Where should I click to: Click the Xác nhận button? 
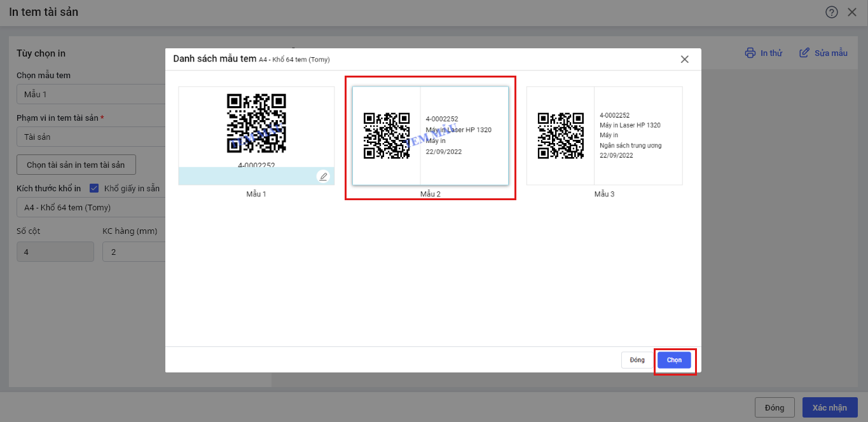click(x=830, y=408)
